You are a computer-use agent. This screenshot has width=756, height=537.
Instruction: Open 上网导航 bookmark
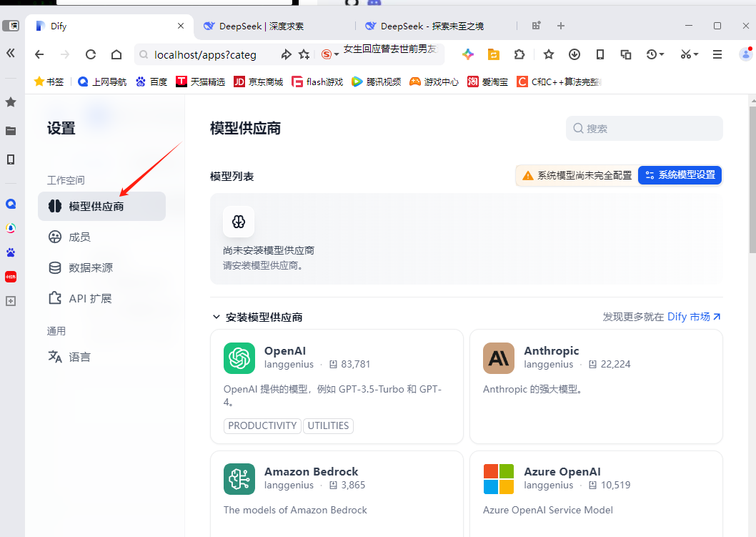102,82
